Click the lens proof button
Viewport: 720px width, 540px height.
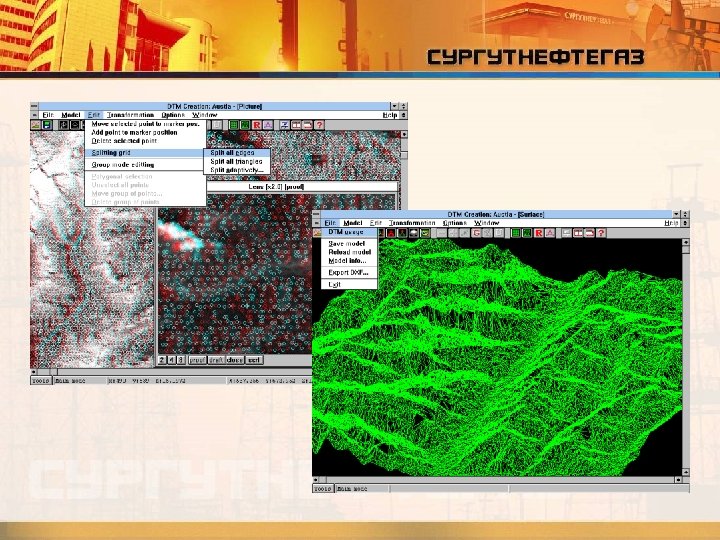[x=197, y=360]
